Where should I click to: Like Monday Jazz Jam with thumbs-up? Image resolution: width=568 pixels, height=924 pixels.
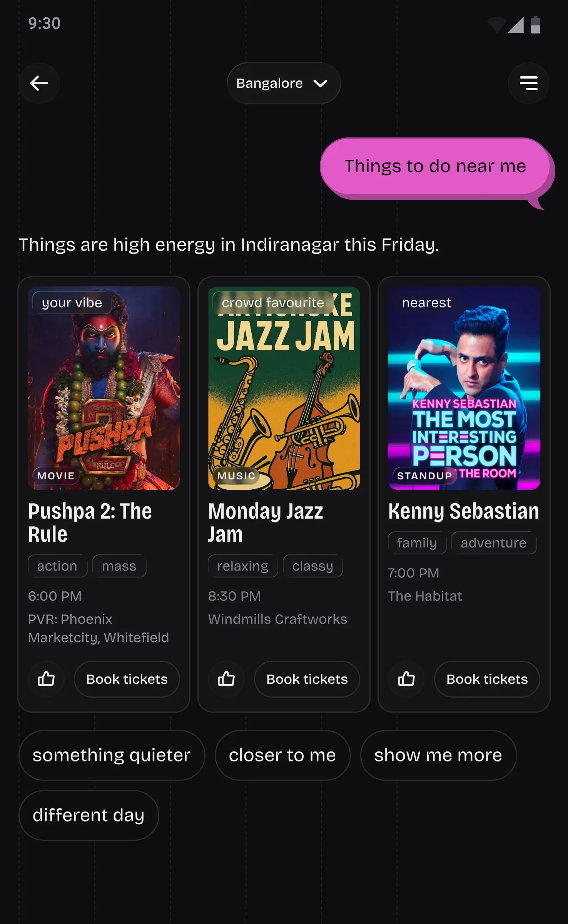click(x=226, y=679)
